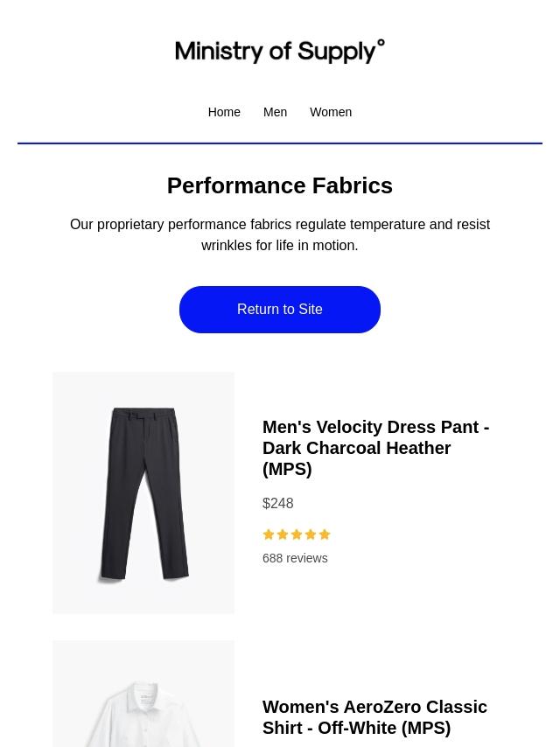Open the Women's AeroZero Classic Shirt title link
Image resolution: width=560 pixels, height=747 pixels.
point(374,717)
